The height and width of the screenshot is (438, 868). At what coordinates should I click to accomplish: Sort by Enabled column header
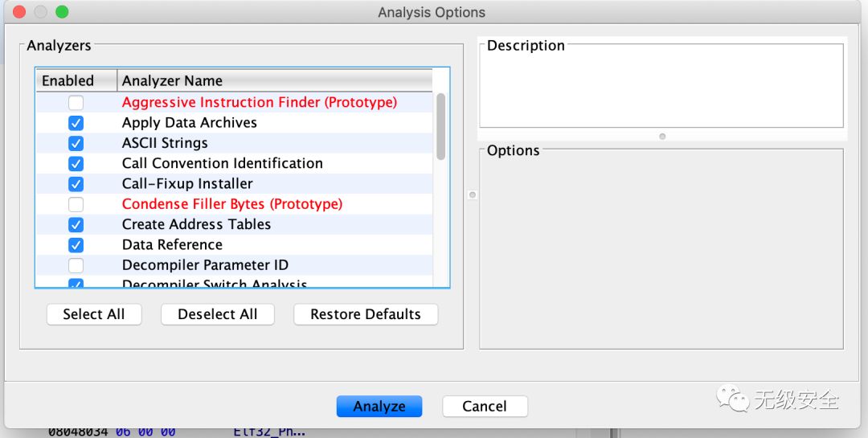click(76, 80)
